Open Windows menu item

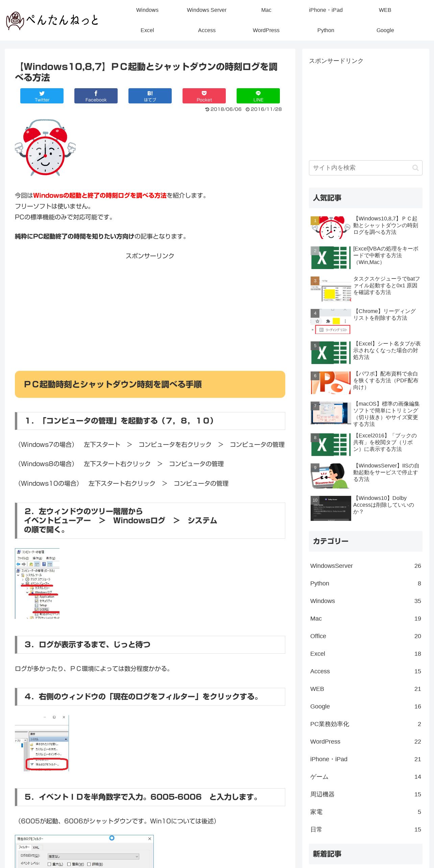(x=147, y=10)
